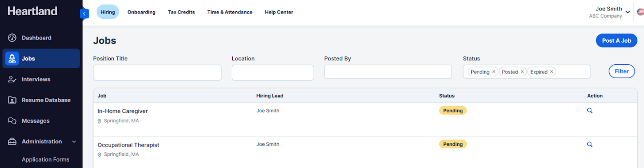
Task: Open the In-Home Caregiver job title
Action: pyautogui.click(x=122, y=111)
